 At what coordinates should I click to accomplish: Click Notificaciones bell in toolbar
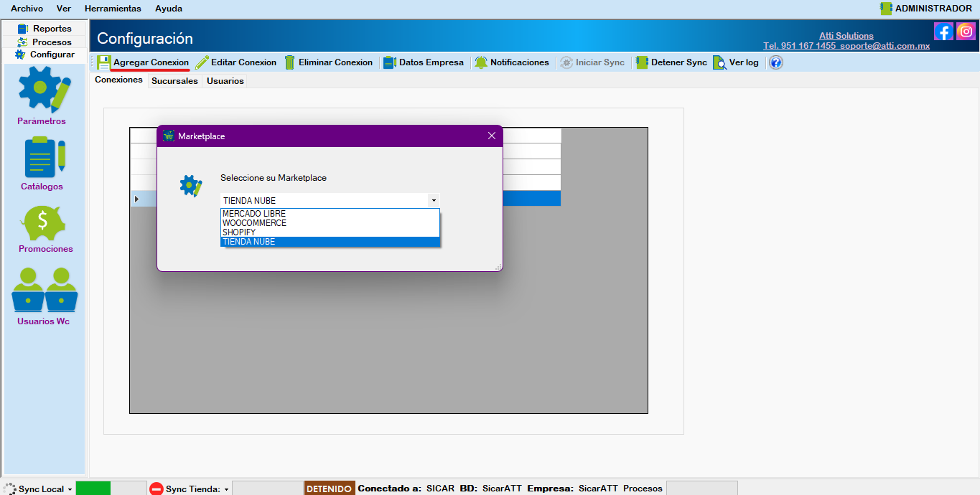(512, 62)
